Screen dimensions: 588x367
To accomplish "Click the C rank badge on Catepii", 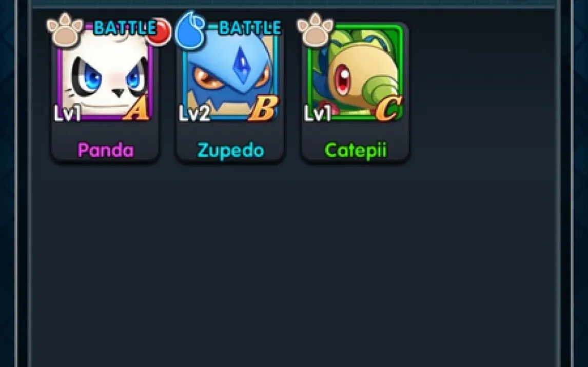I will pos(389,109).
